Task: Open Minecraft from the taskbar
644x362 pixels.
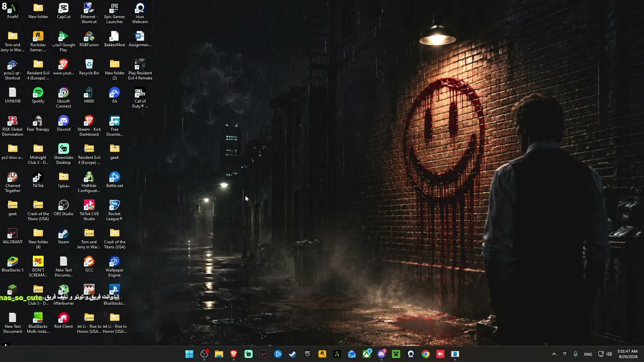Action: pos(396,354)
